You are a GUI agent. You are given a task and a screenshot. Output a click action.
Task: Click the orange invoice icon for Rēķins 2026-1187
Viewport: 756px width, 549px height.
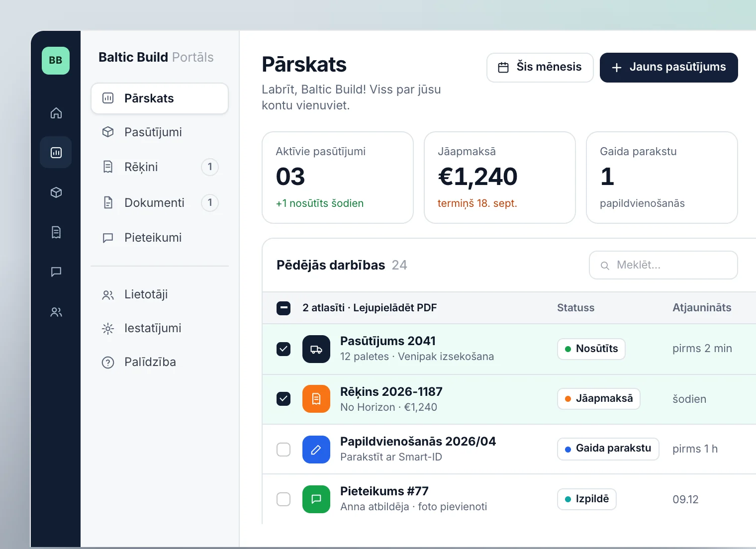[x=316, y=399]
